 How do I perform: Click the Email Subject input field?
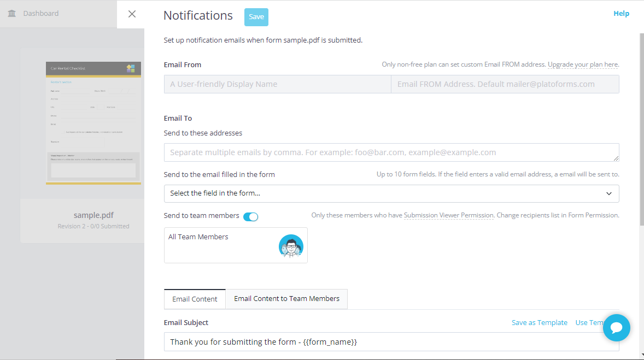391,342
